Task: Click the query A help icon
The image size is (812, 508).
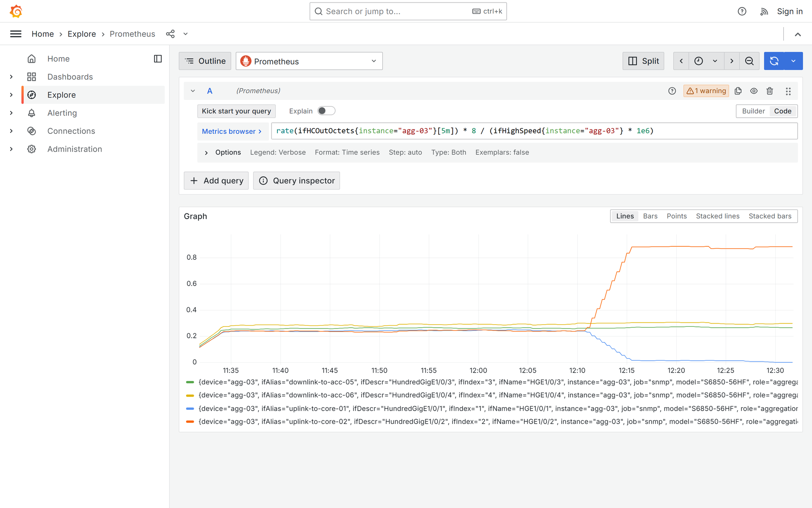Action: click(x=672, y=91)
